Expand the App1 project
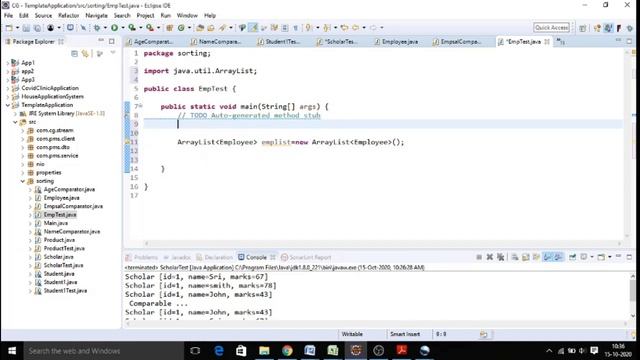This screenshot has height=360, width=640. pyautogui.click(x=8, y=63)
